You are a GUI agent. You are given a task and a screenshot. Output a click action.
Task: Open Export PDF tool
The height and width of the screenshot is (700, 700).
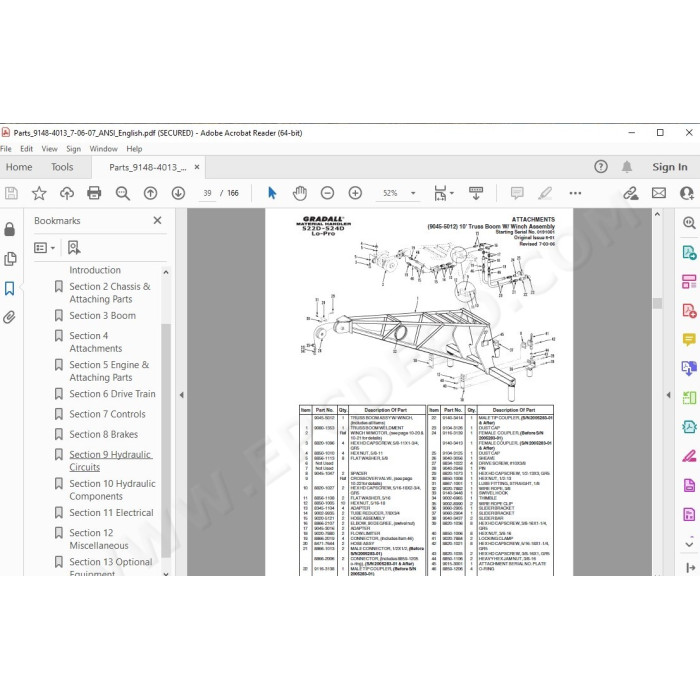tap(689, 253)
